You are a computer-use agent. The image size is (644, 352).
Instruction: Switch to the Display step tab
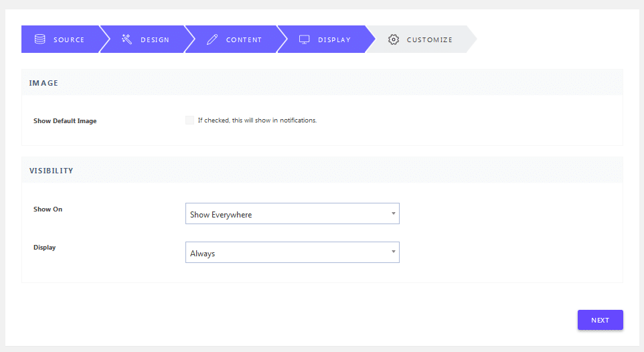click(325, 39)
